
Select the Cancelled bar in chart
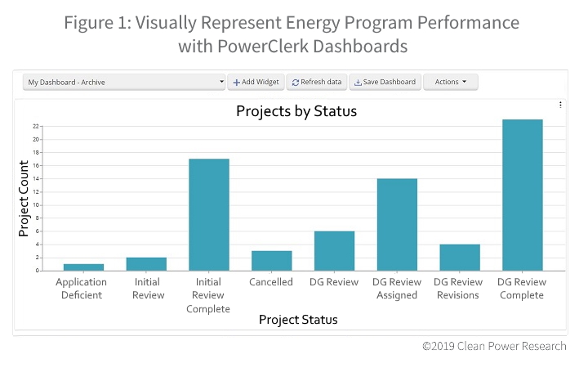[x=271, y=261]
